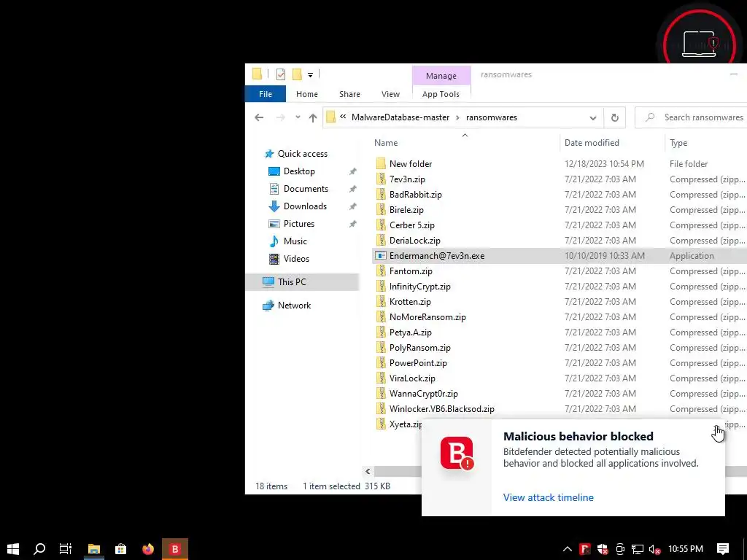Select 7ev3n.zip file
The height and width of the screenshot is (560, 747).
[x=407, y=179]
